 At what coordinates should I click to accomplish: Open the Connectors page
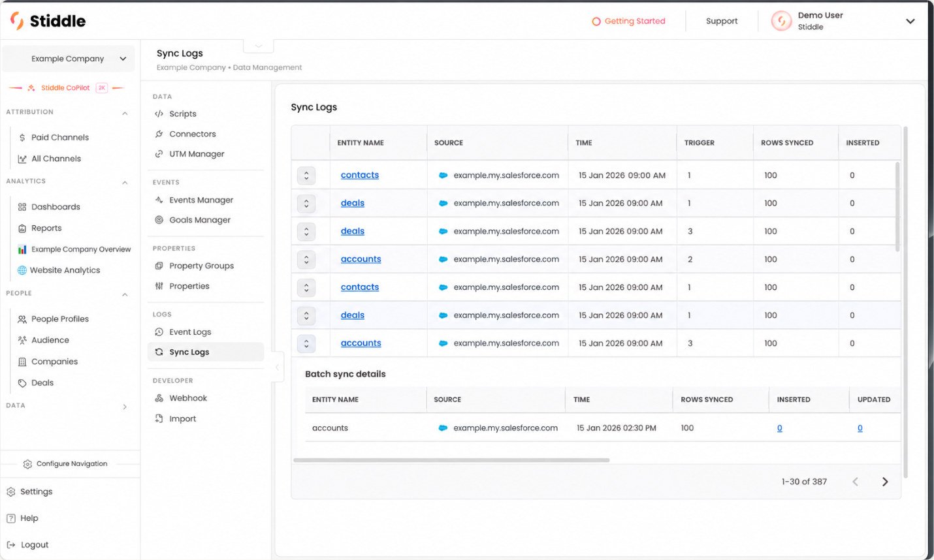pos(192,134)
